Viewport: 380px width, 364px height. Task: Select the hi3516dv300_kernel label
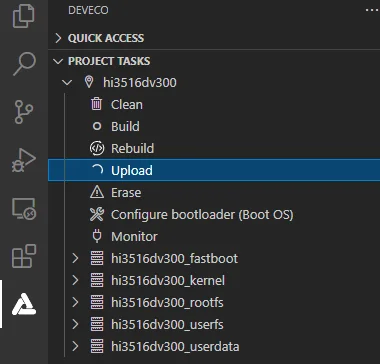[168, 280]
